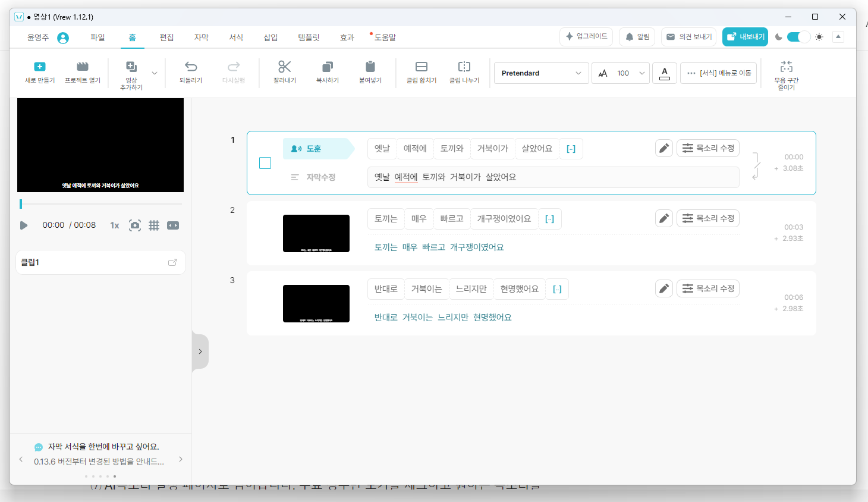
Task: Collapse the left panel with the chevron handle
Action: coord(200,352)
